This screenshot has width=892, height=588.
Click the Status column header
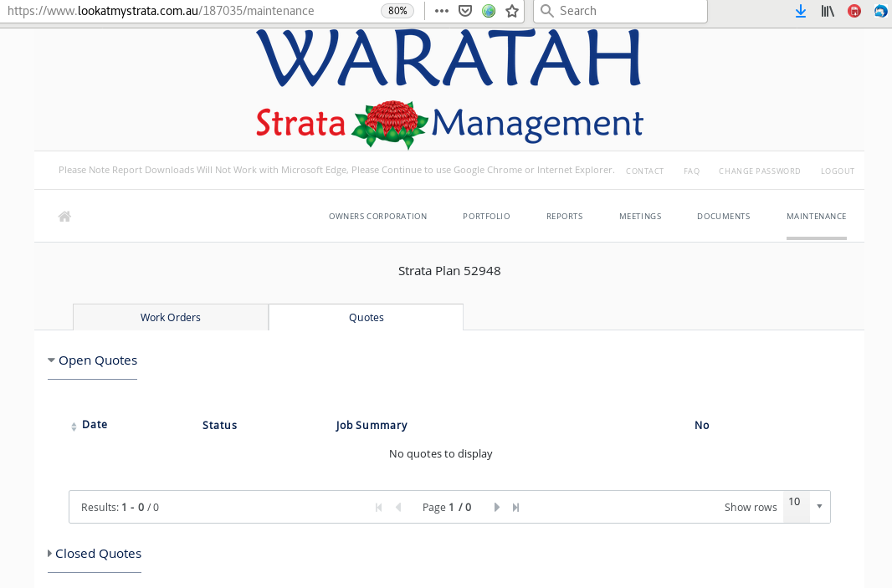[x=219, y=426]
